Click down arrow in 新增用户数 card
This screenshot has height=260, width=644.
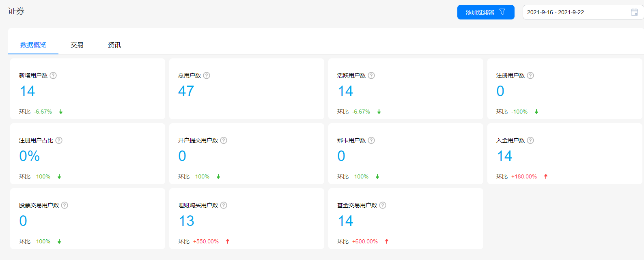point(61,112)
